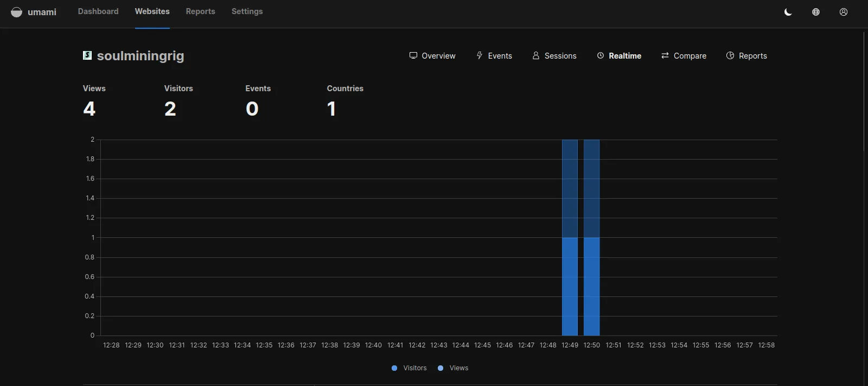Click the Reports pie chart icon
The width and height of the screenshot is (868, 386).
click(730, 55)
